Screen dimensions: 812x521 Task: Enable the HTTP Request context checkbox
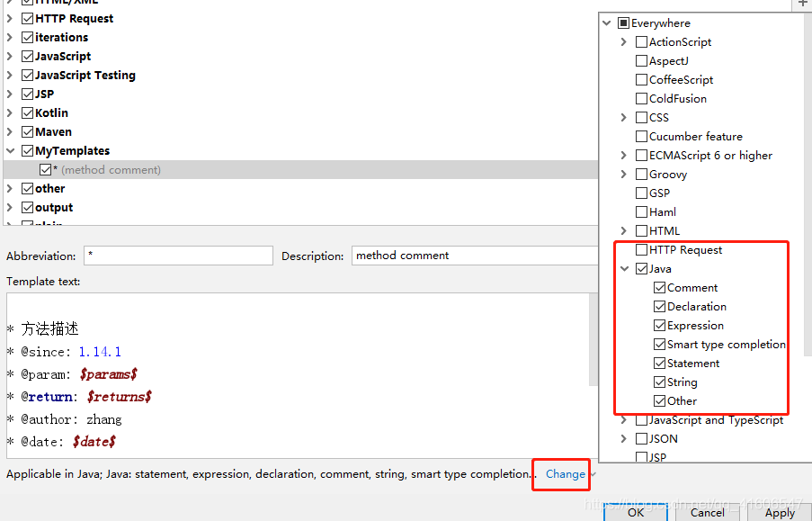point(641,250)
